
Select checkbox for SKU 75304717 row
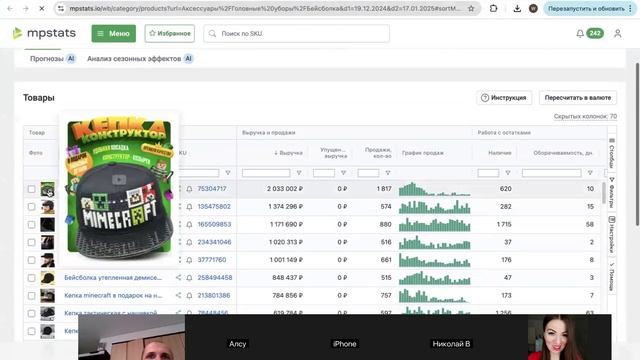click(31, 189)
